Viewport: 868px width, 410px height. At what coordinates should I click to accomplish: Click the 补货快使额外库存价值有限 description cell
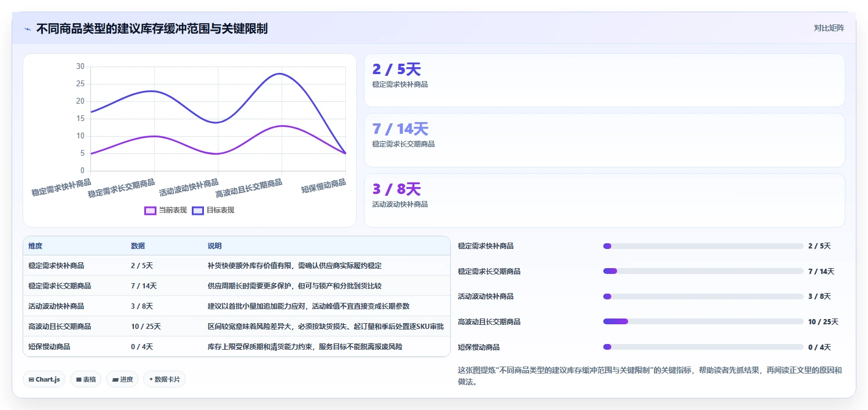(x=294, y=266)
